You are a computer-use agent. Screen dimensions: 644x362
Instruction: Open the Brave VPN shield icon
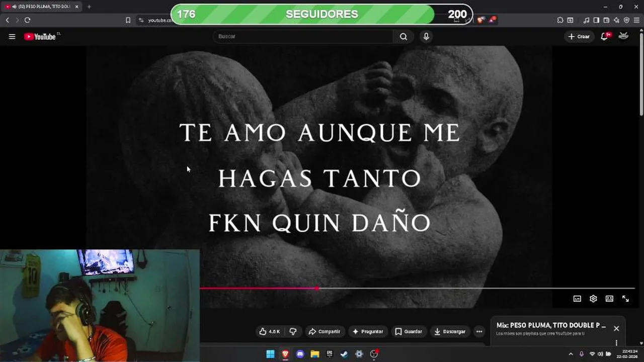point(626,20)
